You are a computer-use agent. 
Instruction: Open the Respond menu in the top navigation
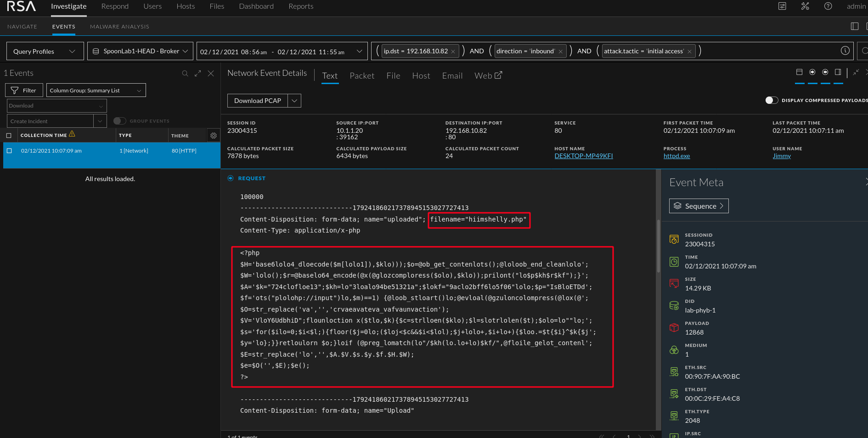(114, 6)
